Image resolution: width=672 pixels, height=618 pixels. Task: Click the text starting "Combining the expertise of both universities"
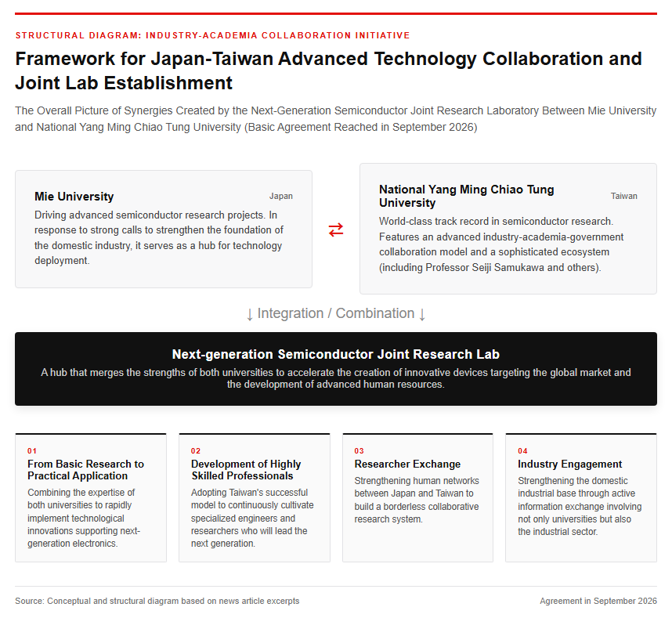84,518
